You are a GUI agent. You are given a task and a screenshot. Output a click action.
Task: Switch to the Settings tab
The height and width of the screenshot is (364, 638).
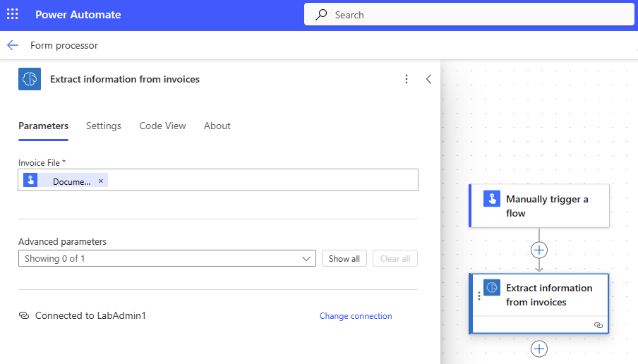point(103,126)
